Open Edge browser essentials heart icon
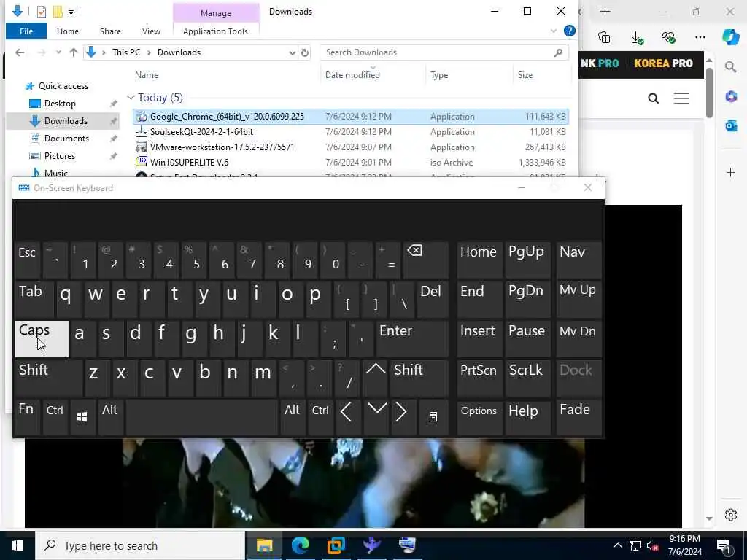 (669, 38)
